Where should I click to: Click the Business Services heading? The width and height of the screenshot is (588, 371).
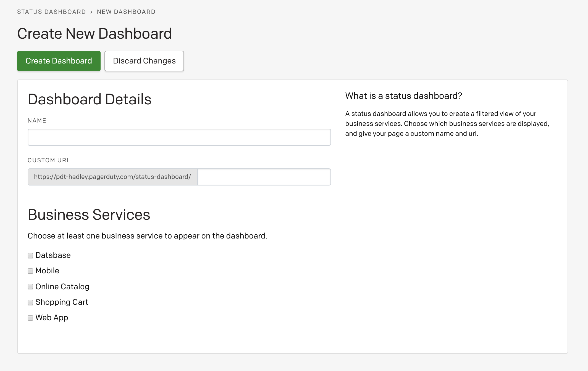pyautogui.click(x=89, y=215)
